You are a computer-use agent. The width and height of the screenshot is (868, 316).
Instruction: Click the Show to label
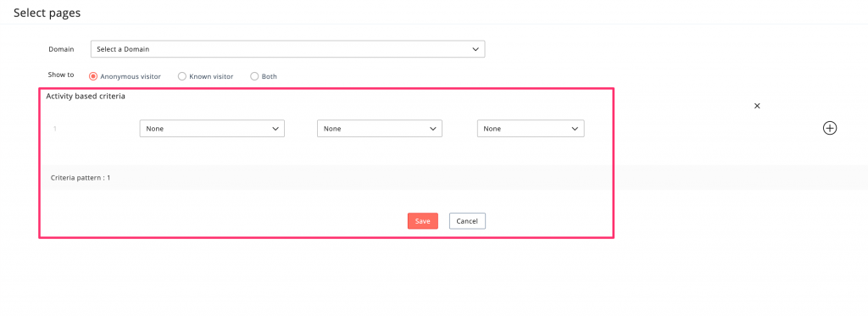click(61, 75)
